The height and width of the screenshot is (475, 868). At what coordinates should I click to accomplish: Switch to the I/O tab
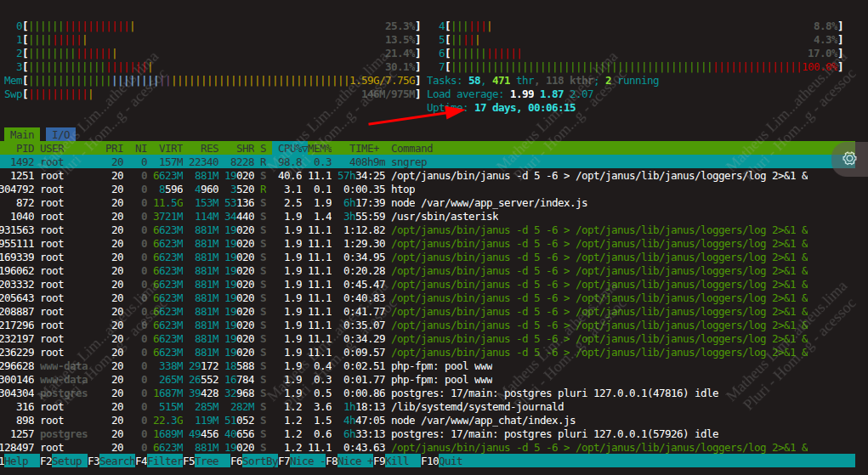60,134
